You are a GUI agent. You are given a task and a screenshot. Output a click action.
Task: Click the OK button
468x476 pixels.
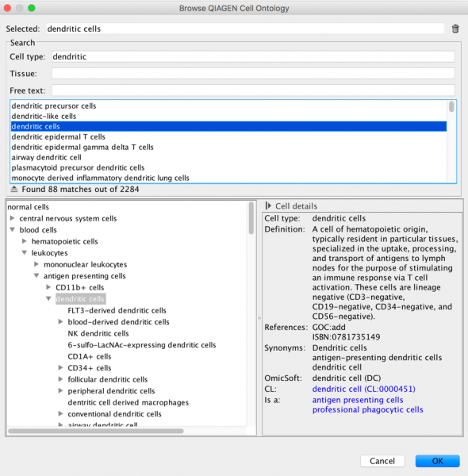pos(437,461)
